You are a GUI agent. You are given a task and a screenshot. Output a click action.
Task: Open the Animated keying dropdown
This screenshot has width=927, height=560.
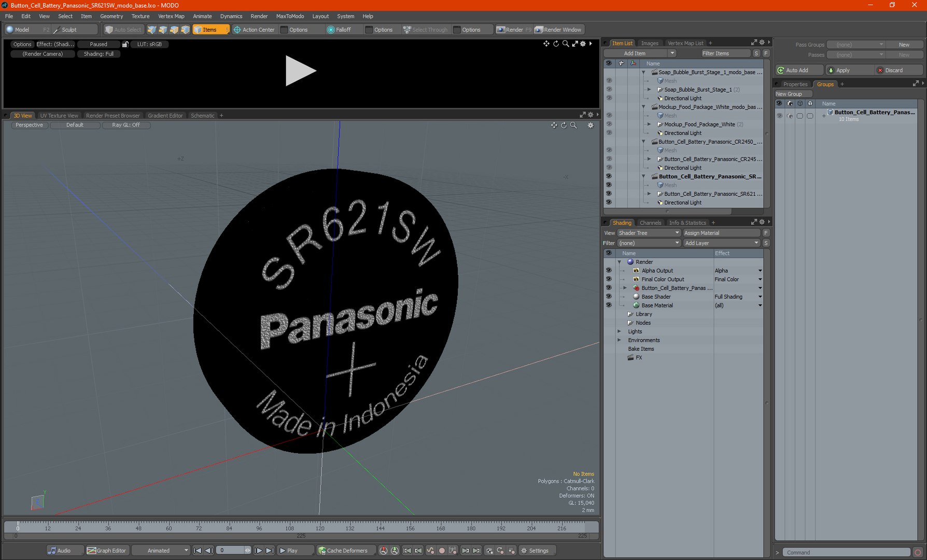point(161,551)
